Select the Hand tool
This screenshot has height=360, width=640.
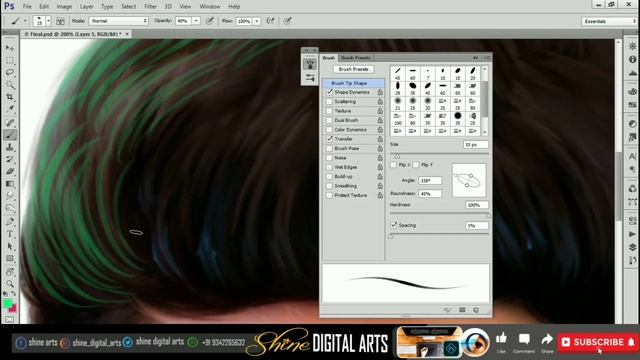(x=10, y=272)
